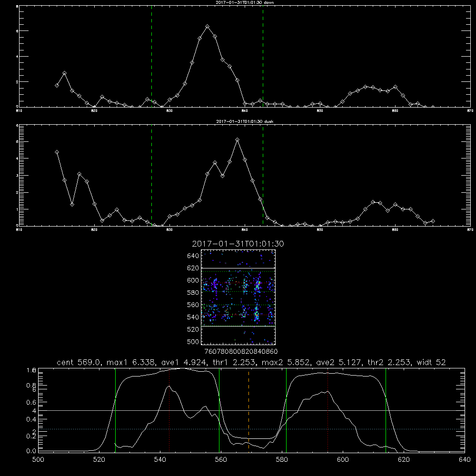Pick the highest peak diamond in dusk plot

click(238, 139)
